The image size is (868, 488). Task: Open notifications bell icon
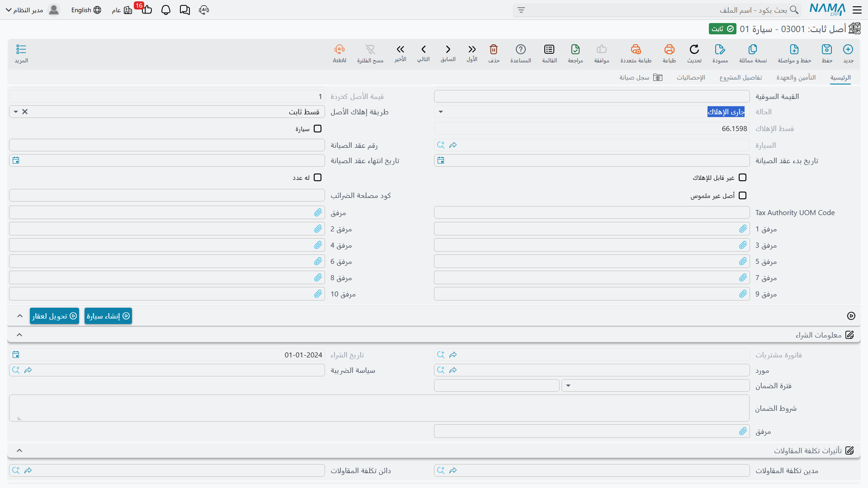pos(166,10)
